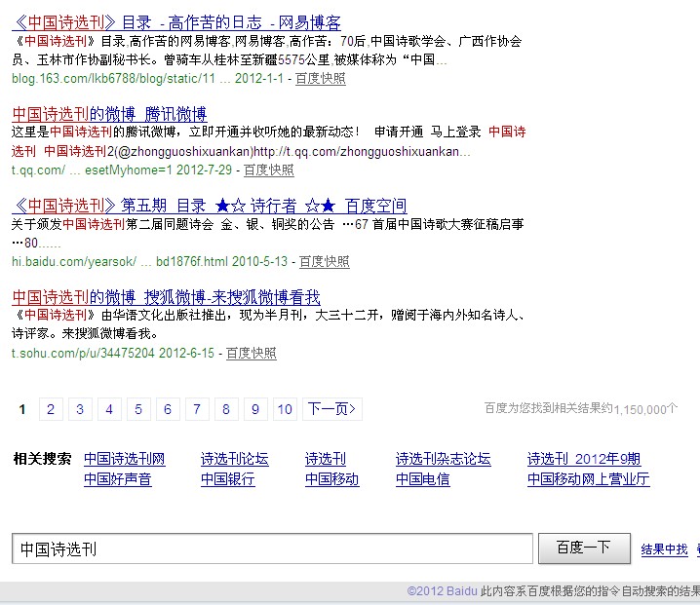Click 结果中找 search within results
This screenshot has height=605, width=700.
[664, 549]
